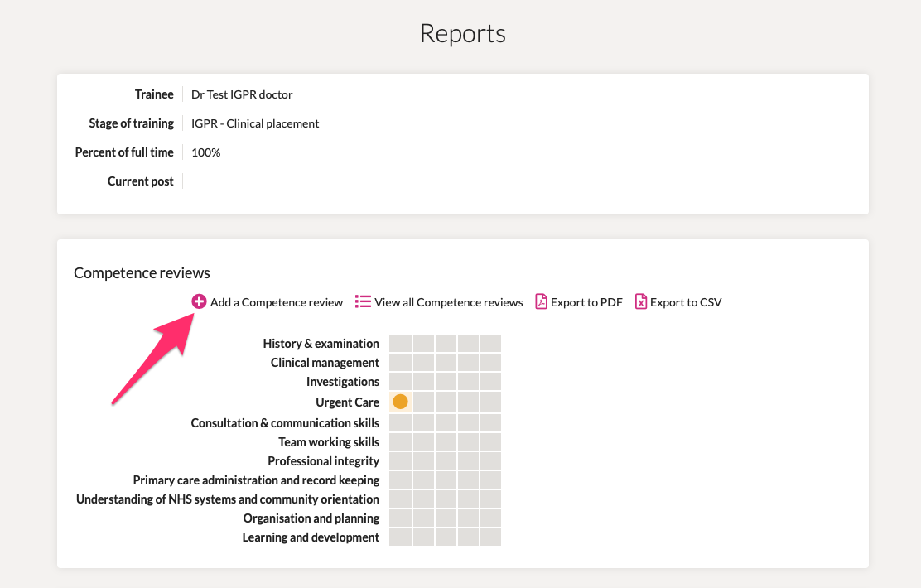Click Primary care administration and record keeping
Image resolution: width=921 pixels, height=588 pixels.
256,480
